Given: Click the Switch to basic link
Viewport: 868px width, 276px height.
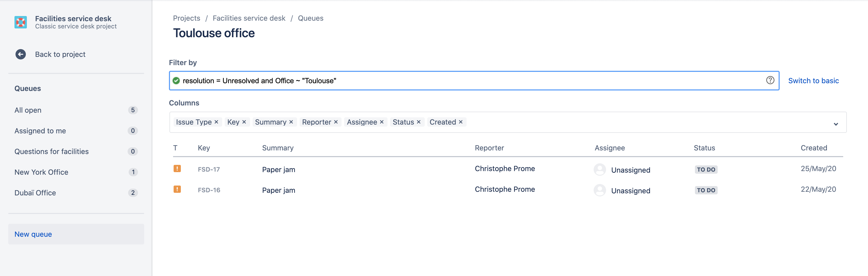Looking at the screenshot, I should tap(813, 81).
